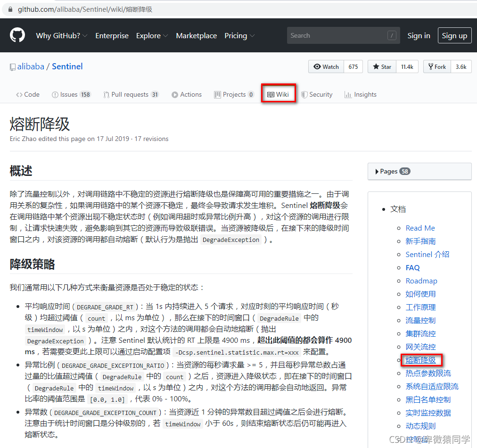The width and height of the screenshot is (477, 448).
Task: Switch to the Pull requests tab
Action: click(x=131, y=95)
